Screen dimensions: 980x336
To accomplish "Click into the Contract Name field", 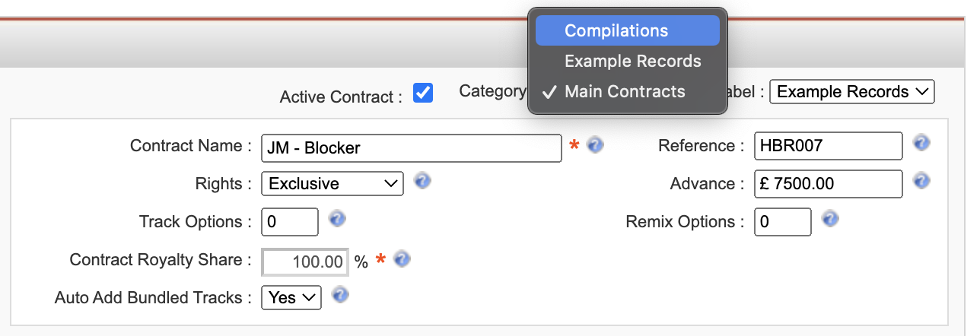I will 412,147.
